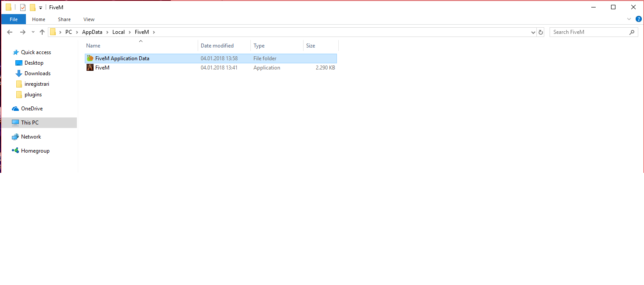The height and width of the screenshot is (285, 644).
Task: Open Explorer help question mark
Action: tap(639, 19)
